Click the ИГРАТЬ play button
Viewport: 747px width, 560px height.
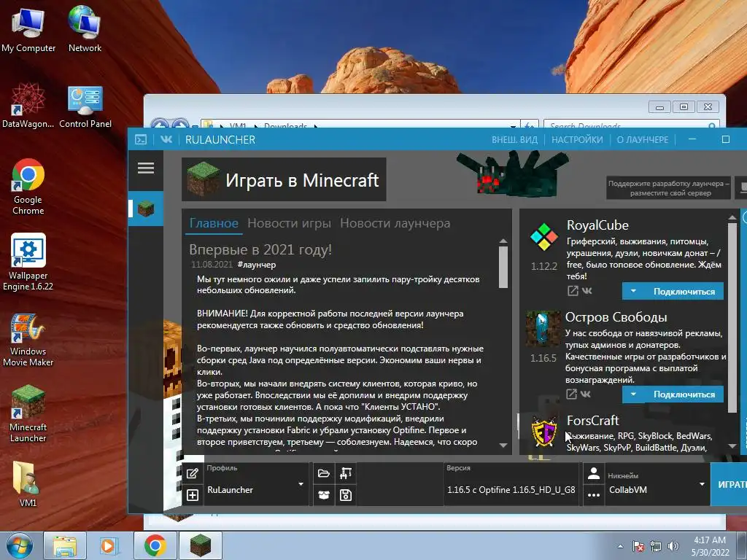click(729, 484)
